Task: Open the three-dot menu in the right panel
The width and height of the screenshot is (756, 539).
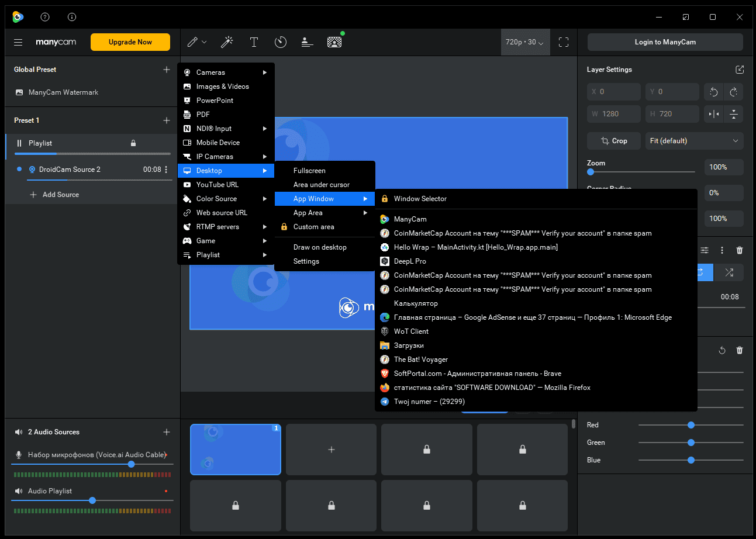Action: pos(722,250)
